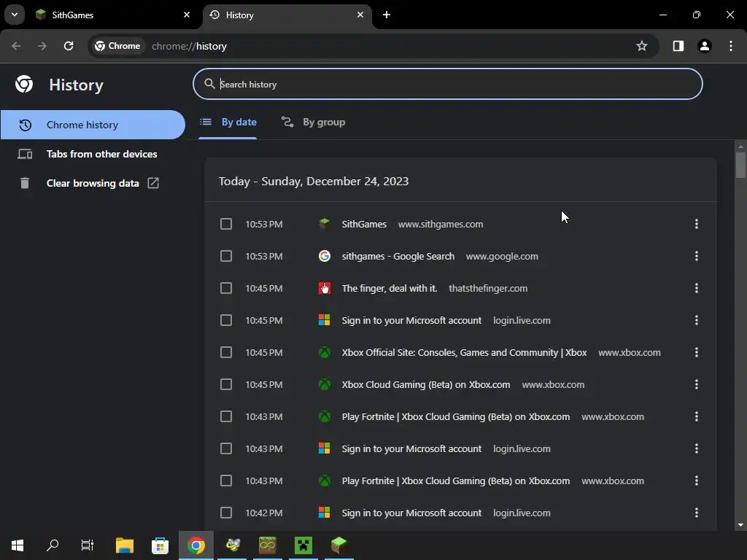
Task: Check the sithgames Google Search entry
Action: tap(226, 256)
